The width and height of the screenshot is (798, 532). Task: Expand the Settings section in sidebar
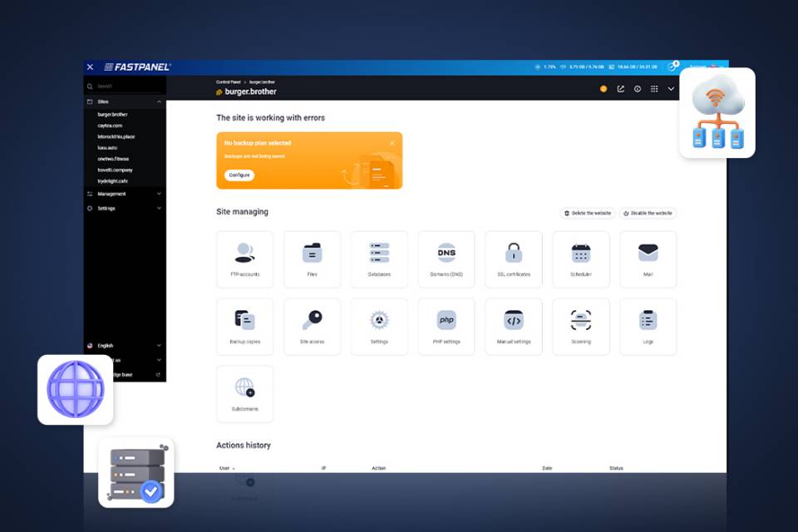[x=125, y=209]
